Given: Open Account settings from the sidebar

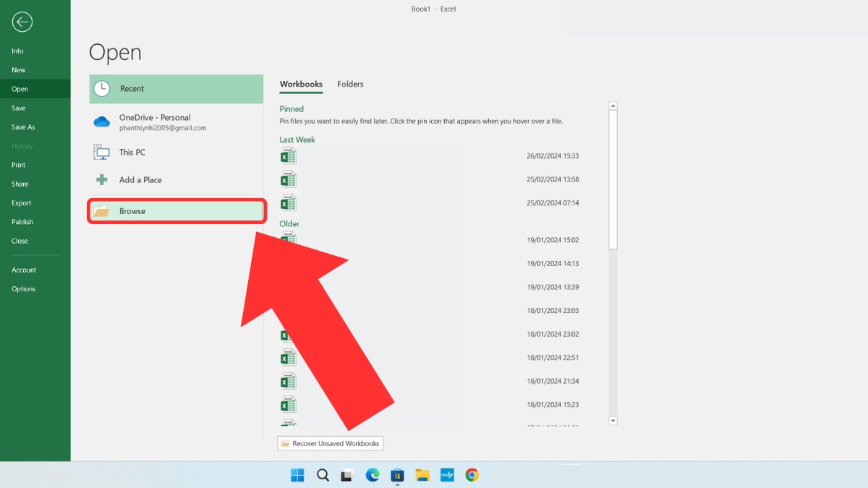Looking at the screenshot, I should tap(24, 270).
